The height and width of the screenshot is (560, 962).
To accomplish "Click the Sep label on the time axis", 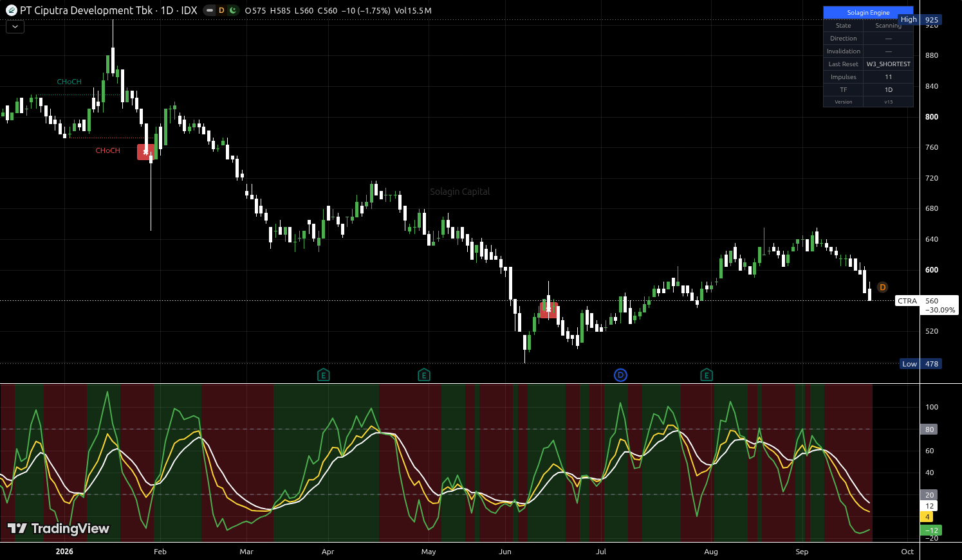I will (x=802, y=552).
